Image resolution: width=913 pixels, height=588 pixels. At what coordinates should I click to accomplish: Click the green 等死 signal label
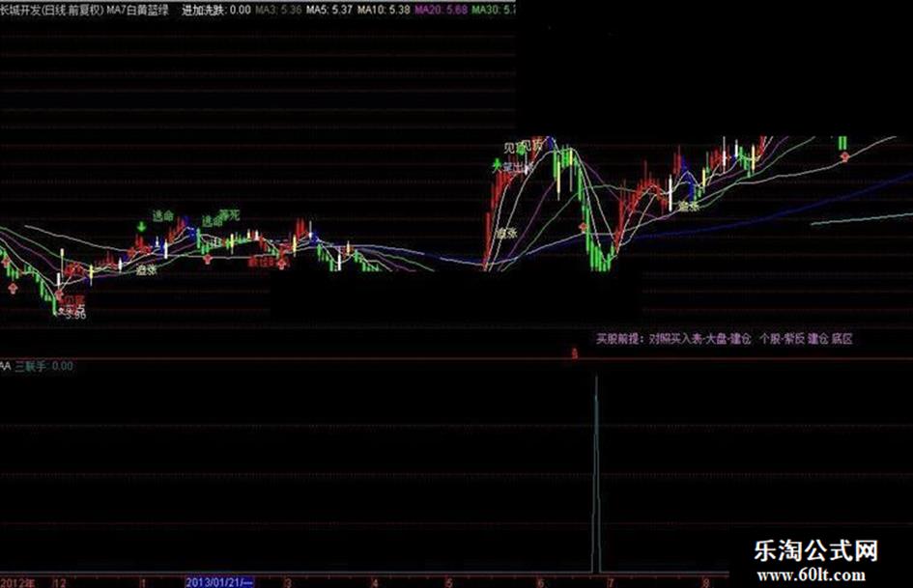pos(230,214)
